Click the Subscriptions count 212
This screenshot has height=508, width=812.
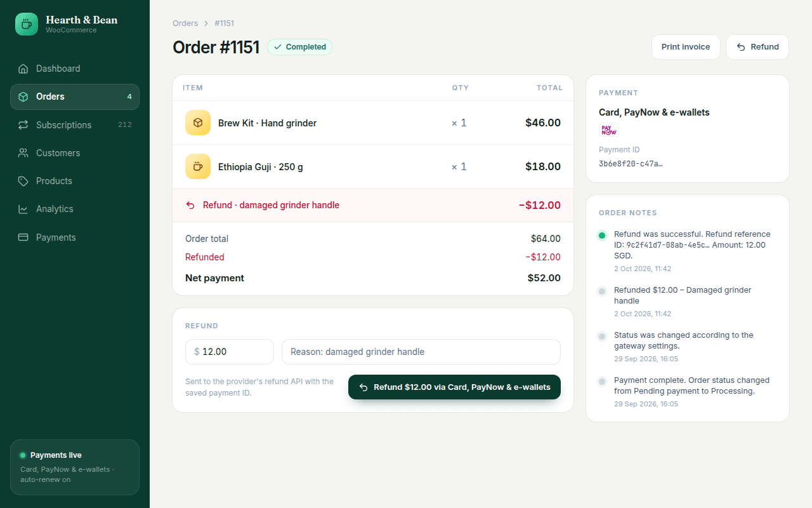tap(125, 124)
